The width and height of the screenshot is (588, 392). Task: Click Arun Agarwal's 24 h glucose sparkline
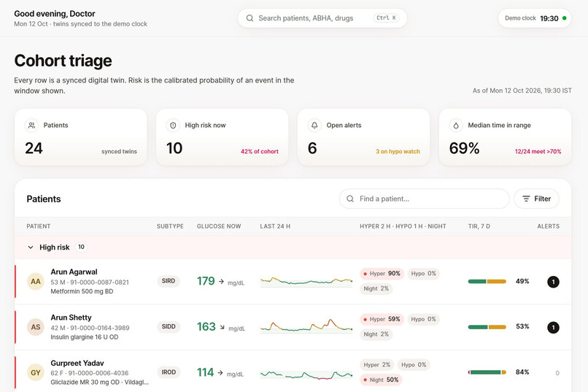306,281
